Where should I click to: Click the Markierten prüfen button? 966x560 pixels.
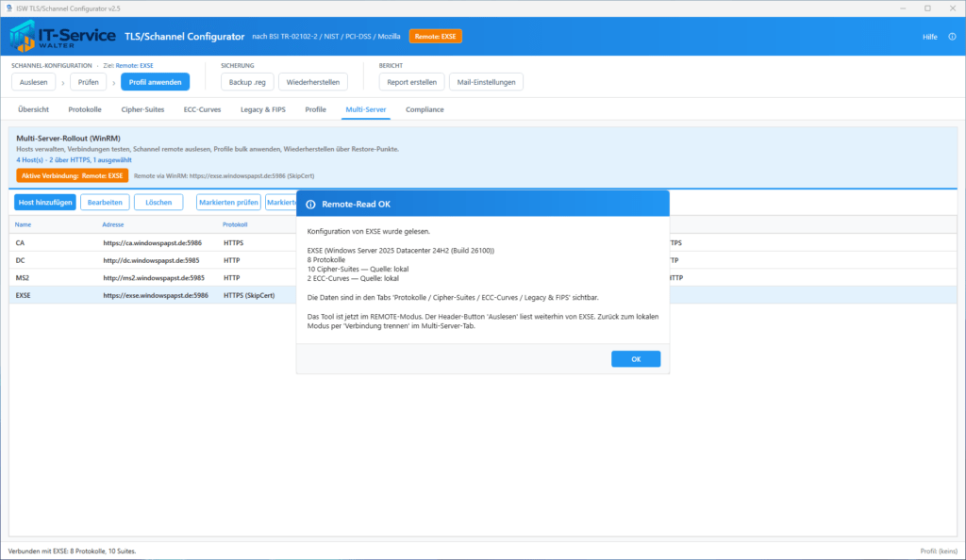click(228, 203)
